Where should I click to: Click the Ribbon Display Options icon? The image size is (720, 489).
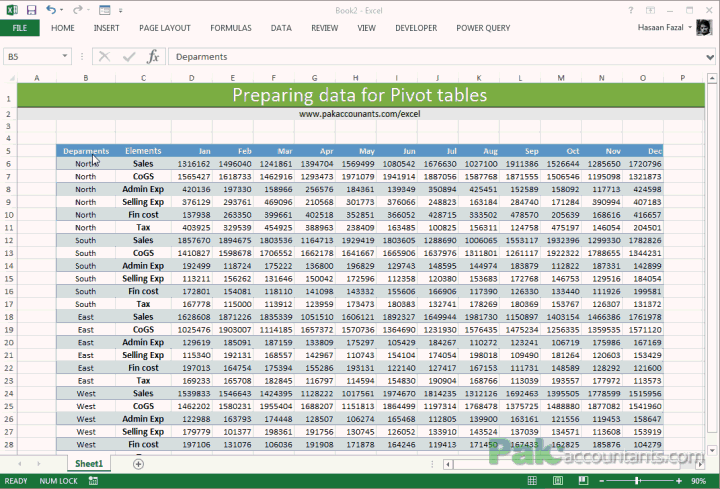point(650,10)
